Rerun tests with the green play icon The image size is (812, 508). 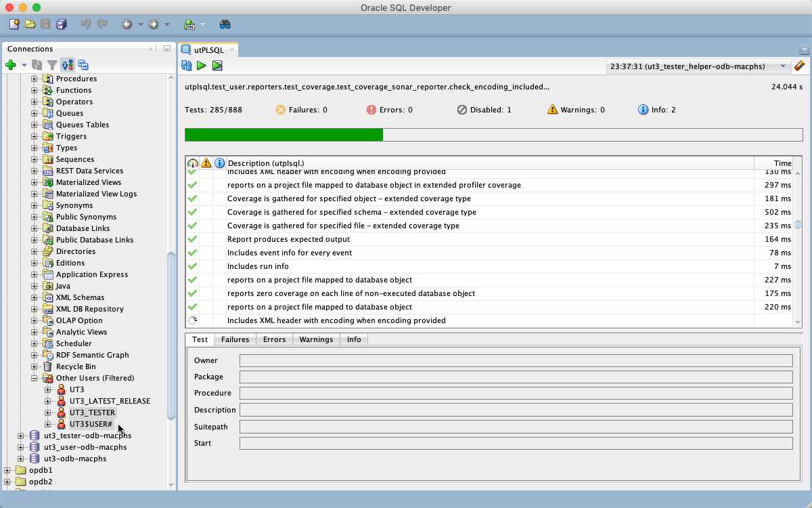tap(202, 66)
